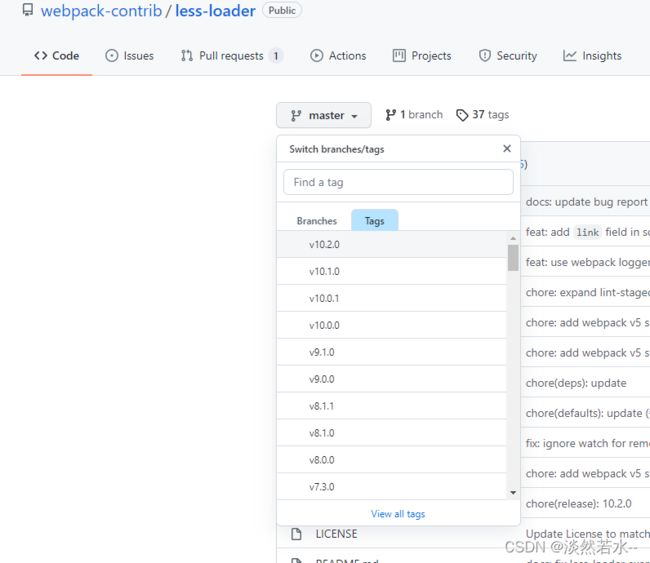The image size is (650, 563).
Task: View the Insights tab
Action: pos(592,56)
